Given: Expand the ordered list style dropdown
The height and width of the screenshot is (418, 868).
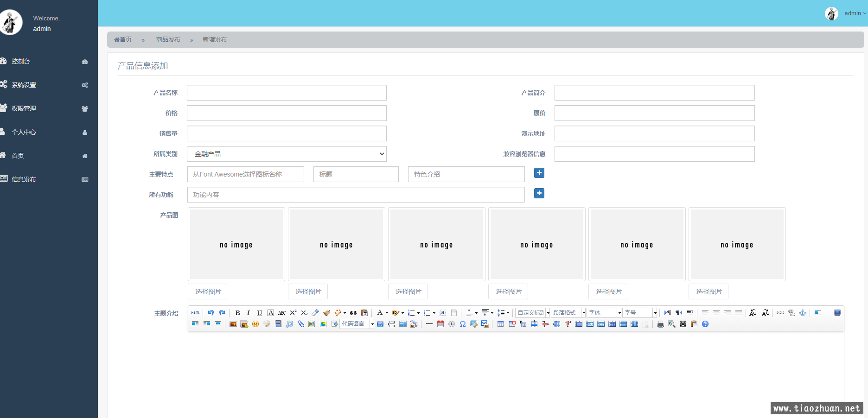Looking at the screenshot, I should coord(418,313).
